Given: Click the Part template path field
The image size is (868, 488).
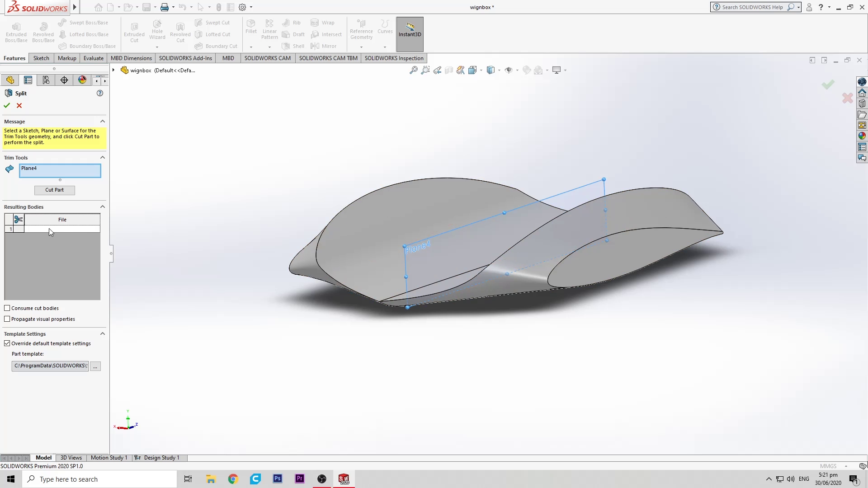Looking at the screenshot, I should (50, 366).
